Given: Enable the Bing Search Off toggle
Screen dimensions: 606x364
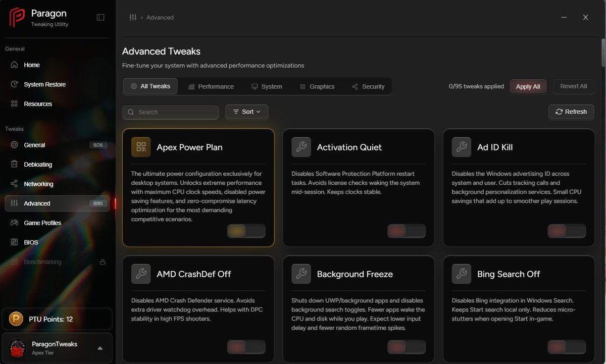Looking at the screenshot, I should pos(567,347).
